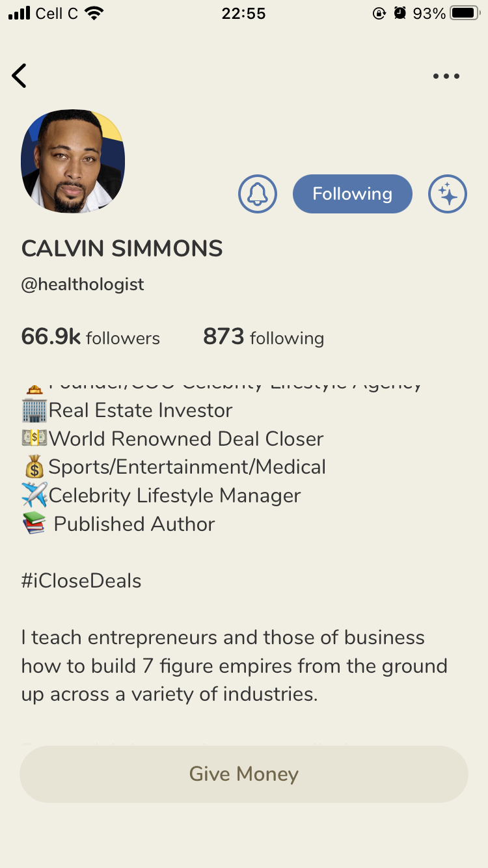
Task: Tap the building emoji beside Real Estate Investor
Action: tap(34, 411)
